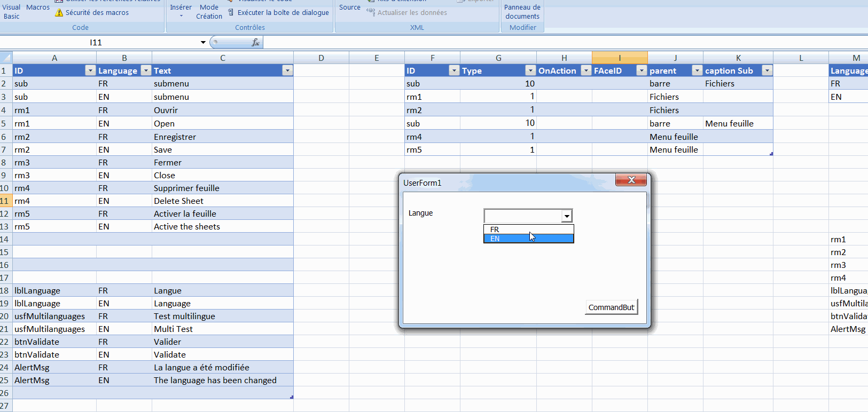Click the Macros ribbon button
This screenshot has height=412, width=868.
[38, 7]
